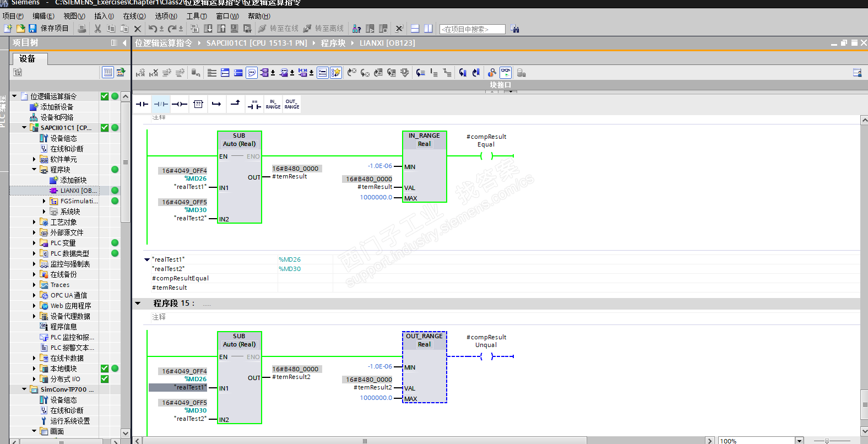Open the 在线(O) menu
868x444 pixels.
(x=134, y=16)
